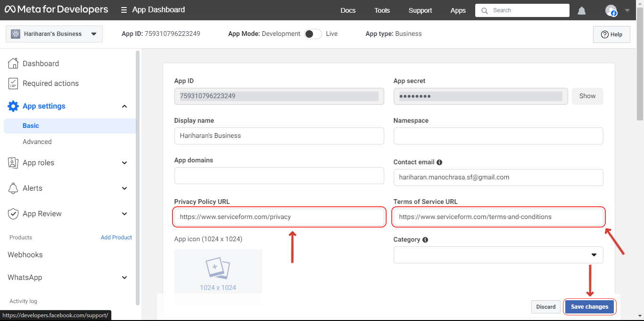Expand the WhatsApp product section
The width and height of the screenshot is (644, 321).
pyautogui.click(x=124, y=278)
